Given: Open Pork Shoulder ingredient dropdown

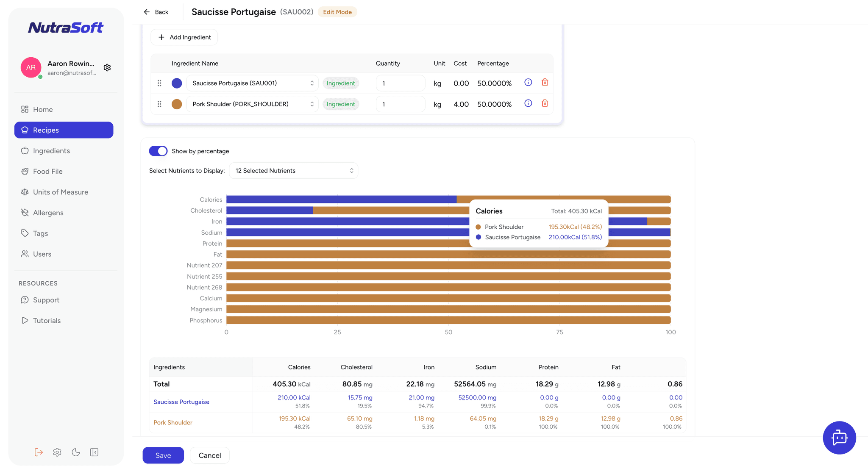Looking at the screenshot, I should coord(253,104).
